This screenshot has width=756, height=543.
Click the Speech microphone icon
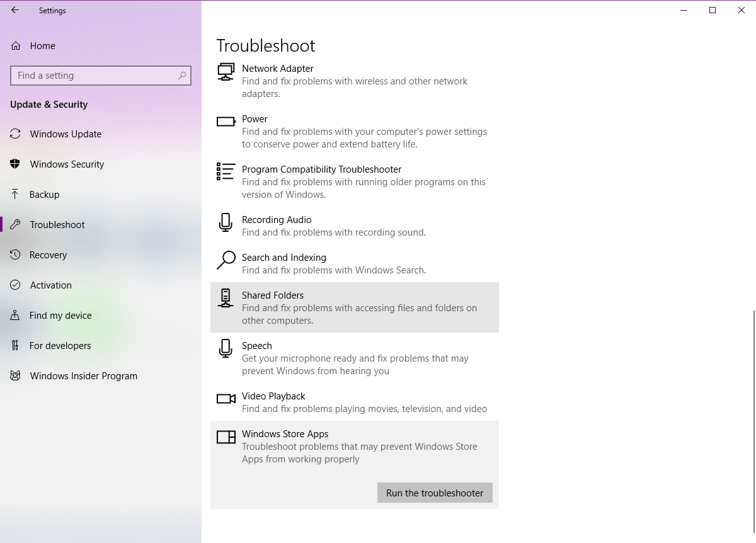[x=226, y=348]
